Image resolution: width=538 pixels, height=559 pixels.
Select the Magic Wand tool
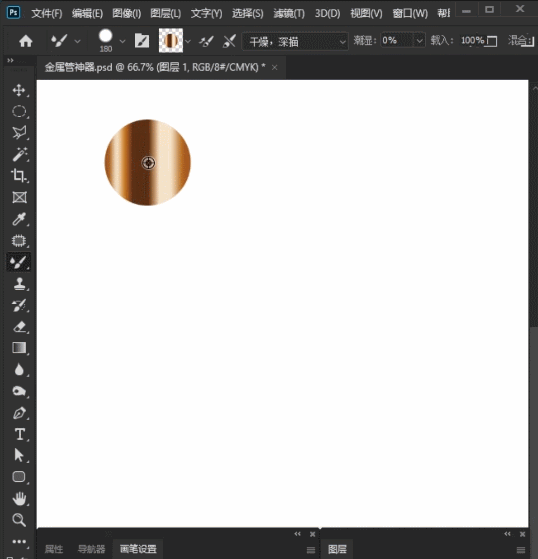click(19, 154)
